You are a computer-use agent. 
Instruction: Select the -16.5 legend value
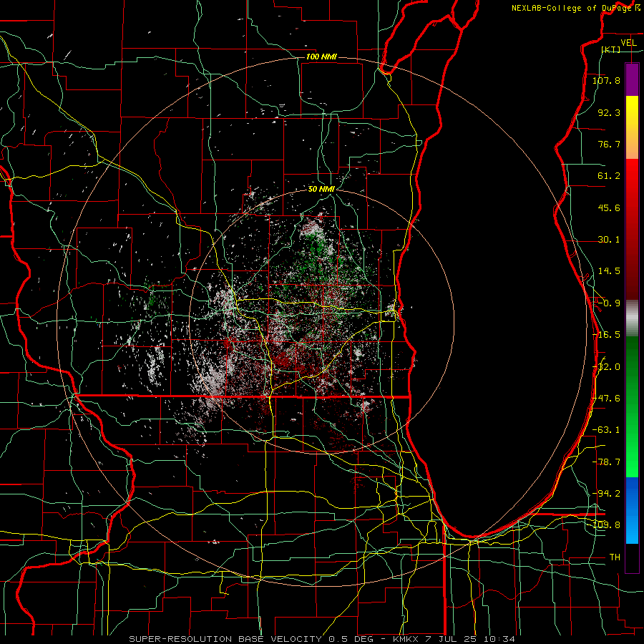[606, 335]
